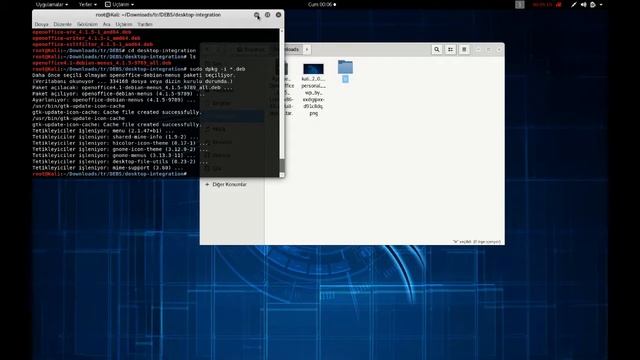The image size is (640, 360).
Task: Click the terminal scrollbar down arrow
Action: pyautogui.click(x=282, y=175)
